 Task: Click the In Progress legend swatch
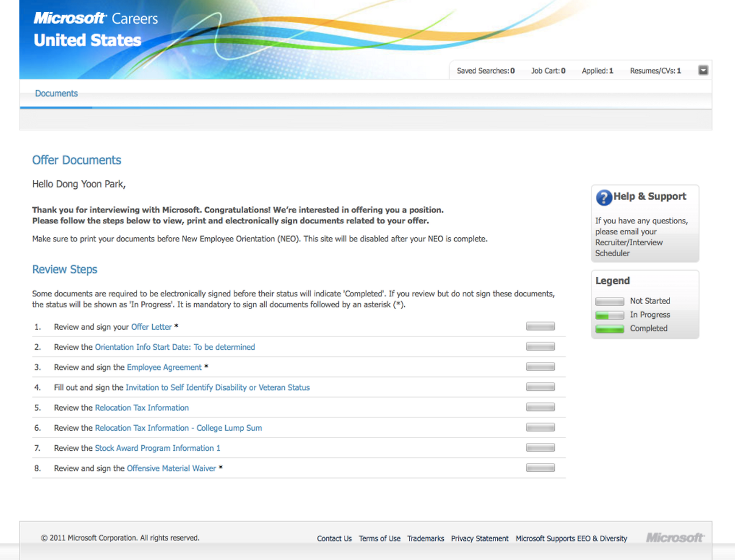[x=610, y=315]
